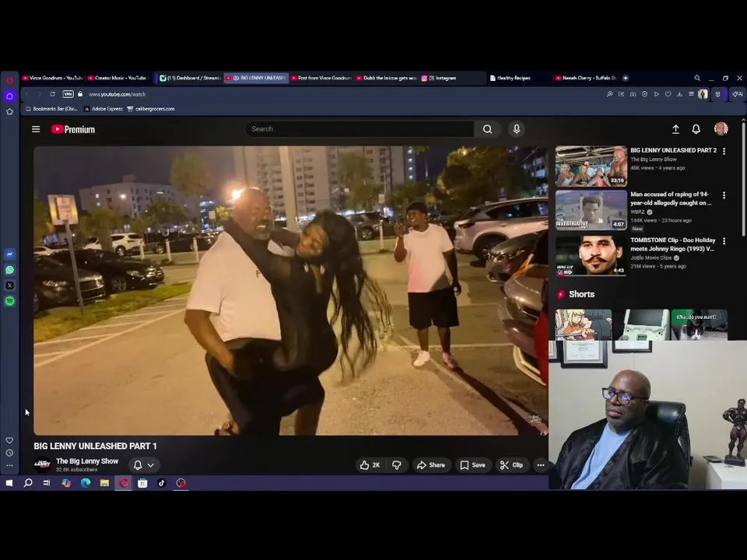The height and width of the screenshot is (560, 747).
Task: Switch to Creator Music - YouTube tab
Action: click(x=117, y=78)
